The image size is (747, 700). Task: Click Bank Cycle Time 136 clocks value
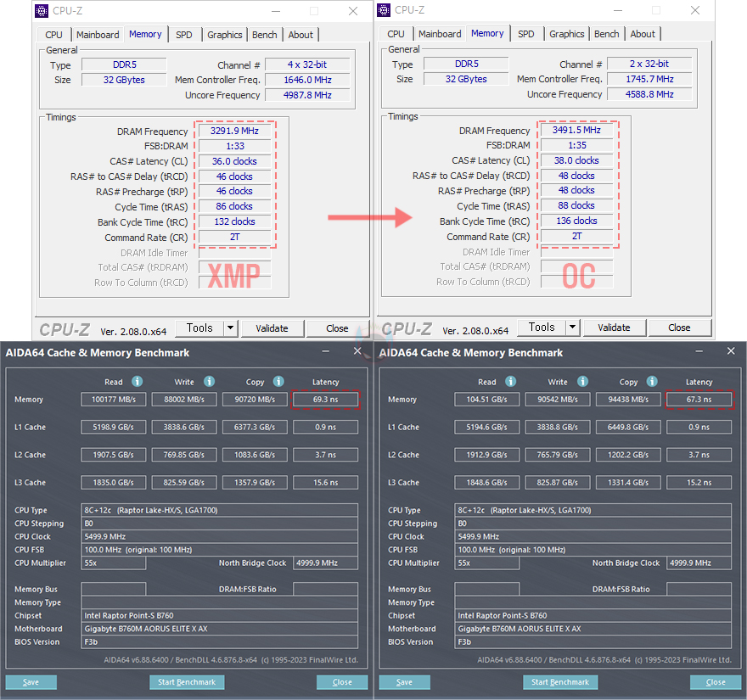(576, 221)
